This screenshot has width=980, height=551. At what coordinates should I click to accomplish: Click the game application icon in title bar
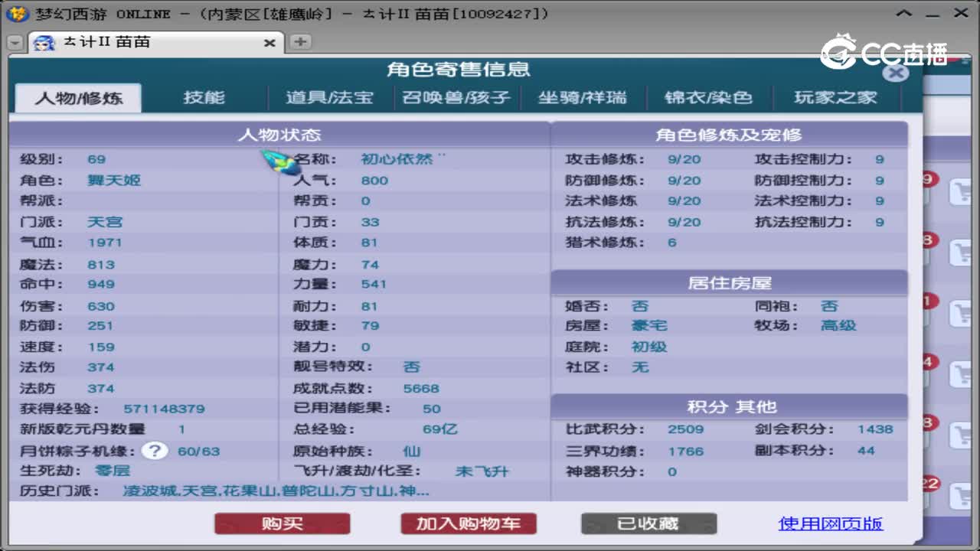click(x=16, y=14)
